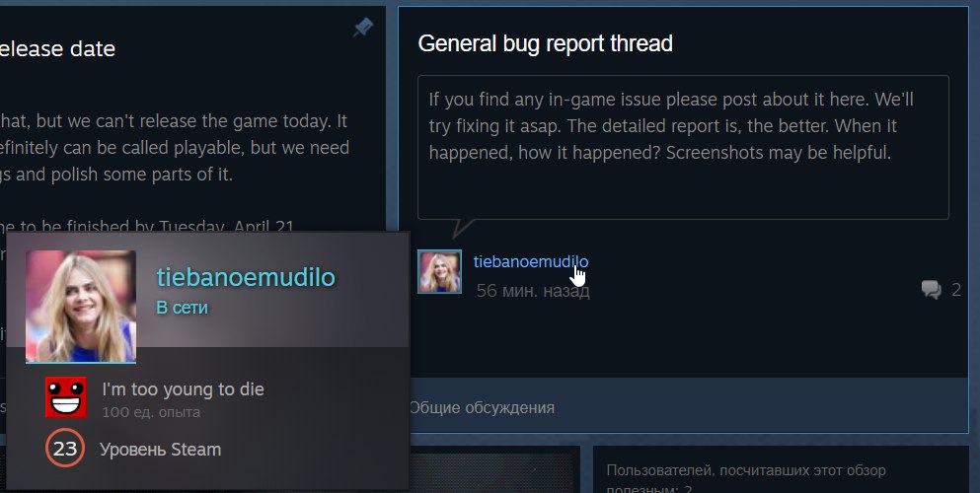This screenshot has width=980, height=493.
Task: Open tiebanoemudilo name in the hover card
Action: [246, 277]
